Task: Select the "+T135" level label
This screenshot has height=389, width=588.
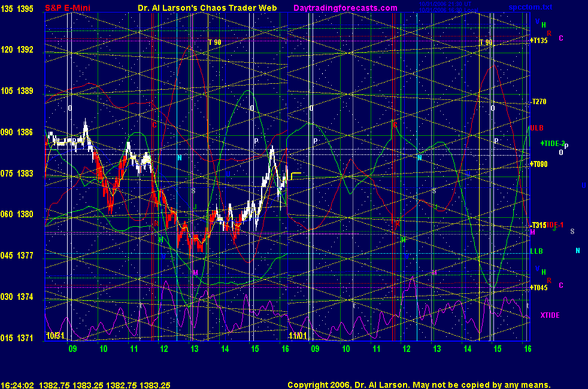Action: [539, 41]
